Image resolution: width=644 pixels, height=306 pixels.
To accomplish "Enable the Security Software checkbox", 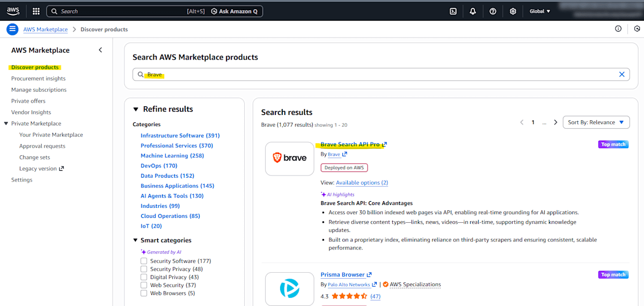I will [144, 261].
